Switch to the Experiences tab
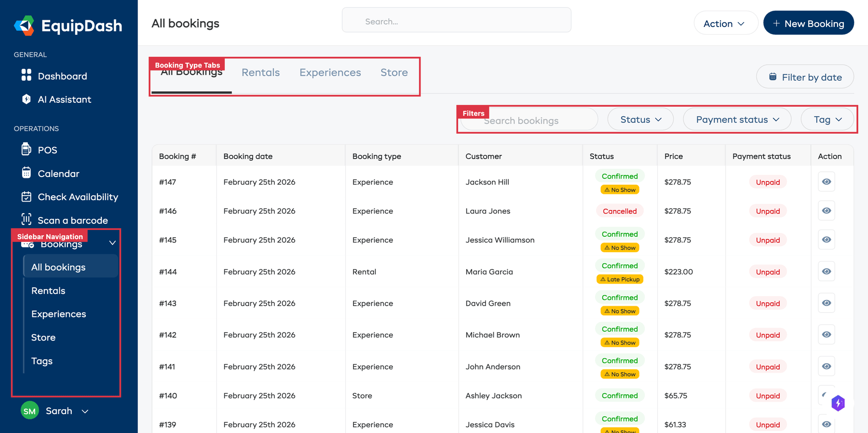The image size is (868, 433). tap(330, 72)
